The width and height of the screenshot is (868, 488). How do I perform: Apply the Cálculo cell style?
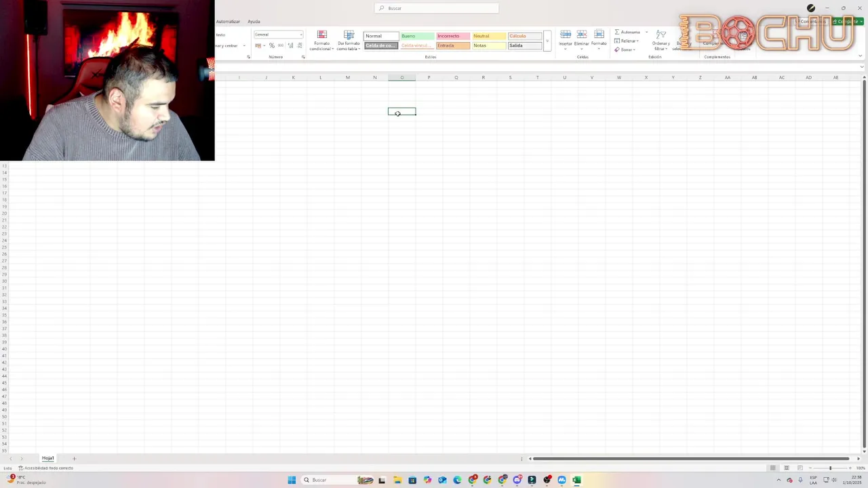[x=525, y=36]
